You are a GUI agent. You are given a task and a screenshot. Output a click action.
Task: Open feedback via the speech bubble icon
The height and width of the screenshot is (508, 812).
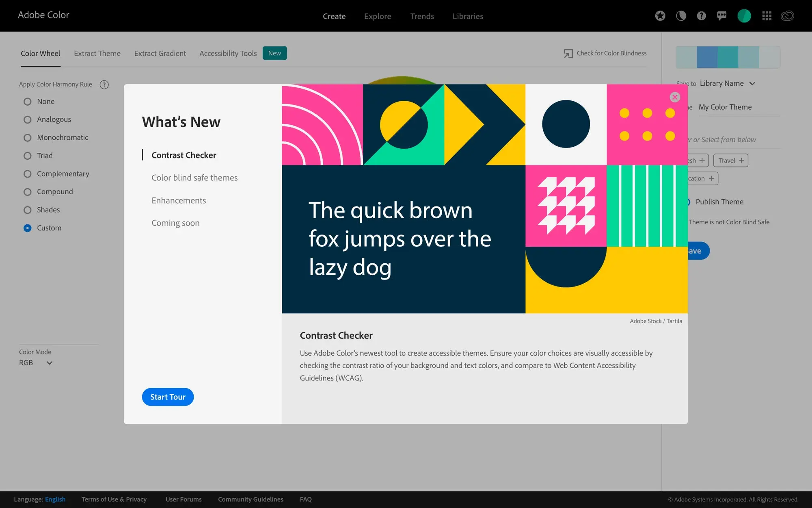pyautogui.click(x=722, y=16)
